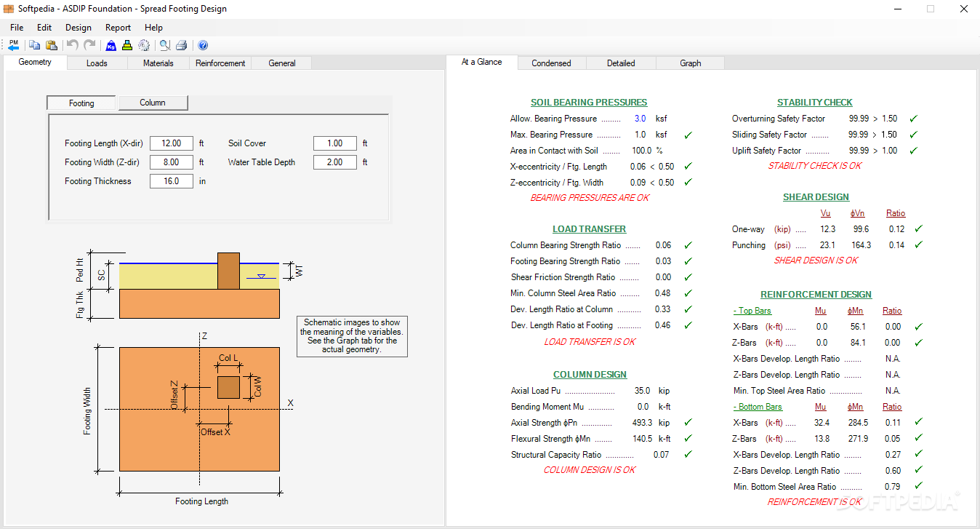The width and height of the screenshot is (980, 529).
Task: Click the print preview magnifier icon
Action: [x=165, y=45]
